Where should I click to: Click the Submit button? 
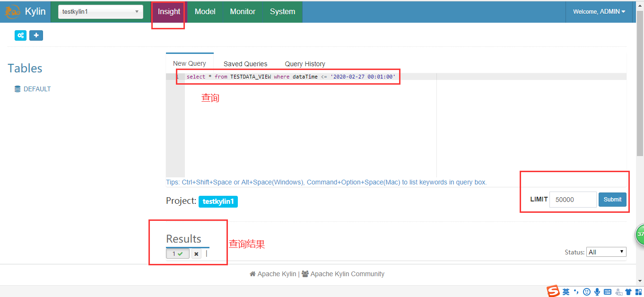coord(612,200)
